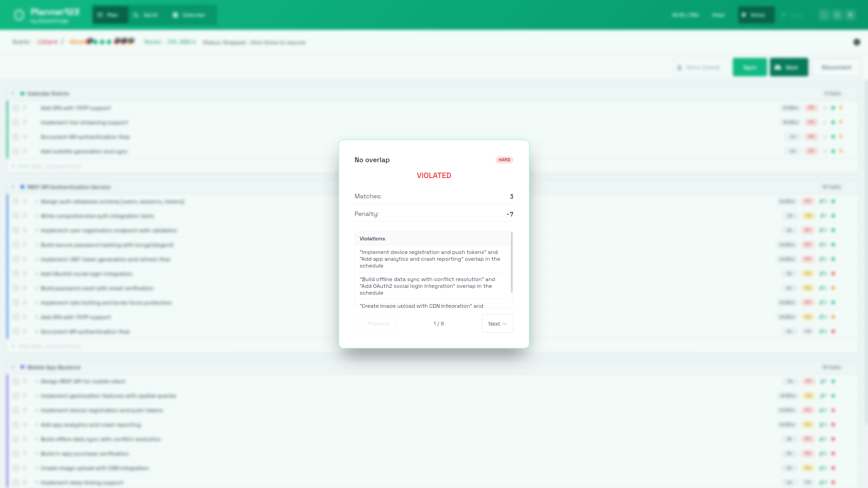This screenshot has height=488, width=868.
Task: Click the purple dot beside Mobile App Backend header
Action: 22,367
